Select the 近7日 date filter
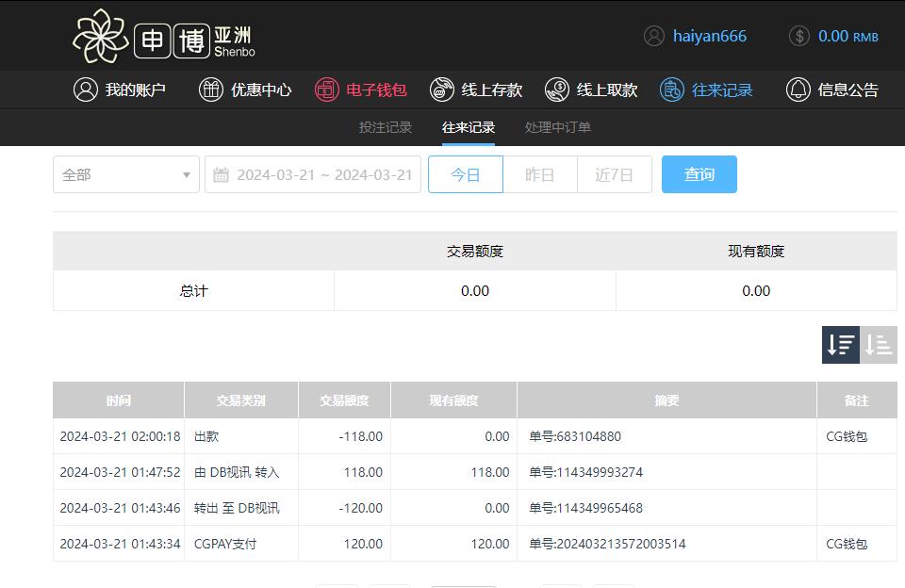This screenshot has height=588, width=905. tap(614, 174)
